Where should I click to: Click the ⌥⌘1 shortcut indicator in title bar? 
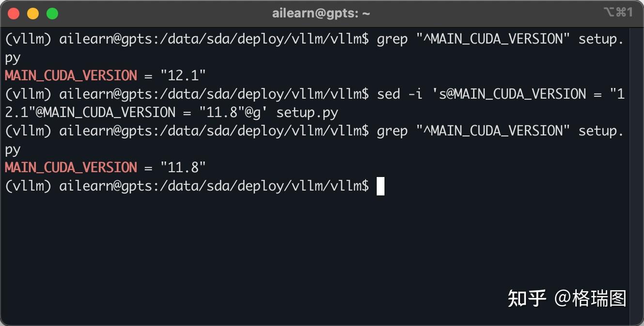click(618, 13)
